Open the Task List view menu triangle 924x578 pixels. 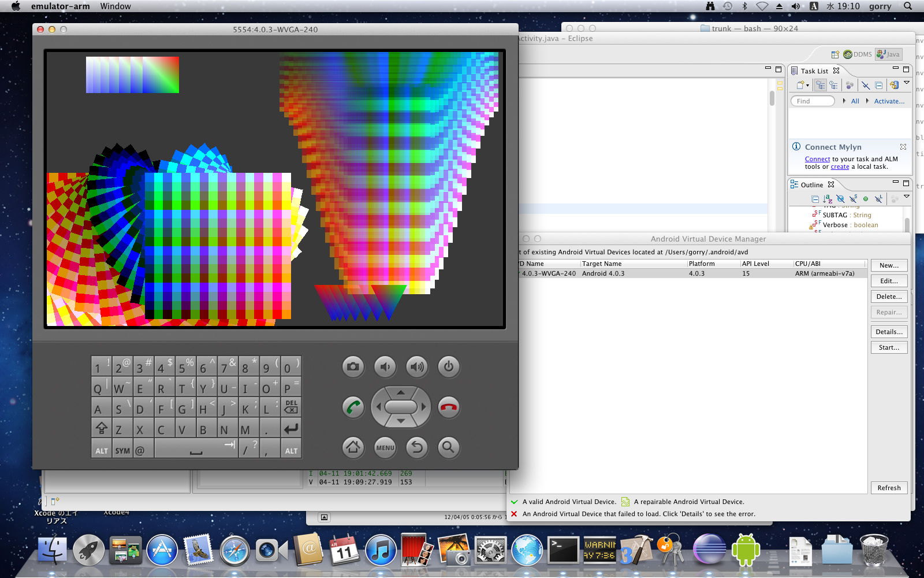tap(907, 83)
